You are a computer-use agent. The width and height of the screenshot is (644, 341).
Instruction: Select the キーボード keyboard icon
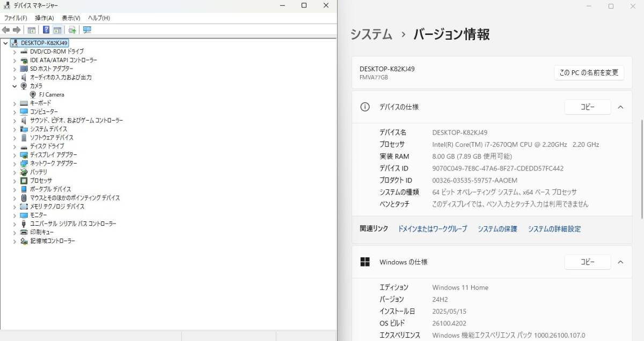coord(24,103)
